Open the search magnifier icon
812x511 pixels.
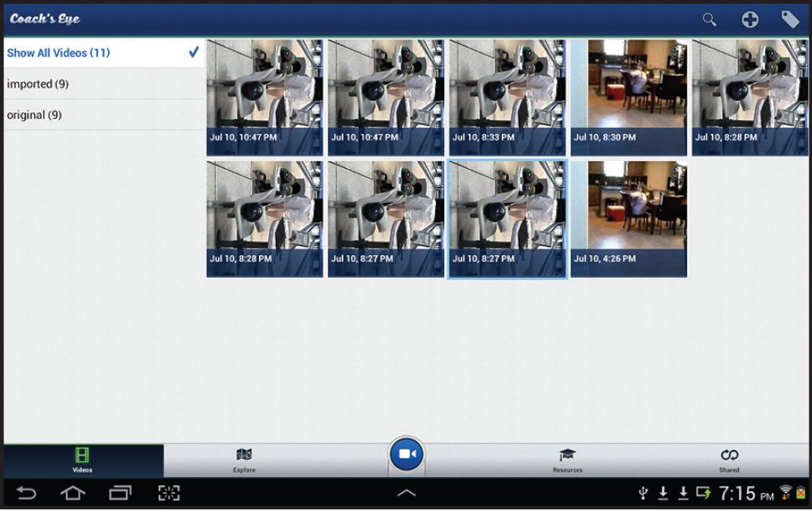tap(709, 19)
